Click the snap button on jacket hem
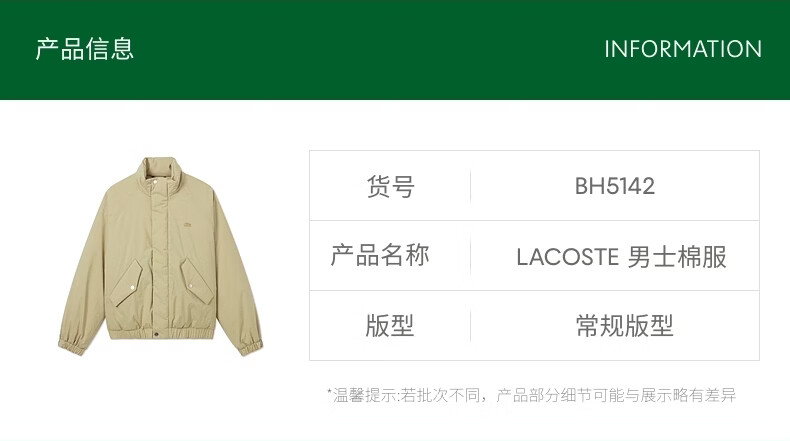Screen dimensions: 790x441 pos(156,334)
